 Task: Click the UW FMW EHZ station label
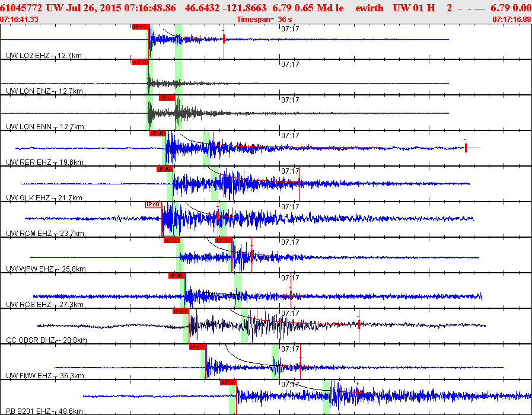click(x=28, y=375)
